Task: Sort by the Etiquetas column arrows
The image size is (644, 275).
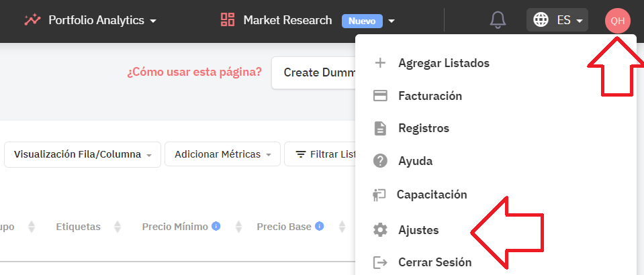Action: coord(118,227)
